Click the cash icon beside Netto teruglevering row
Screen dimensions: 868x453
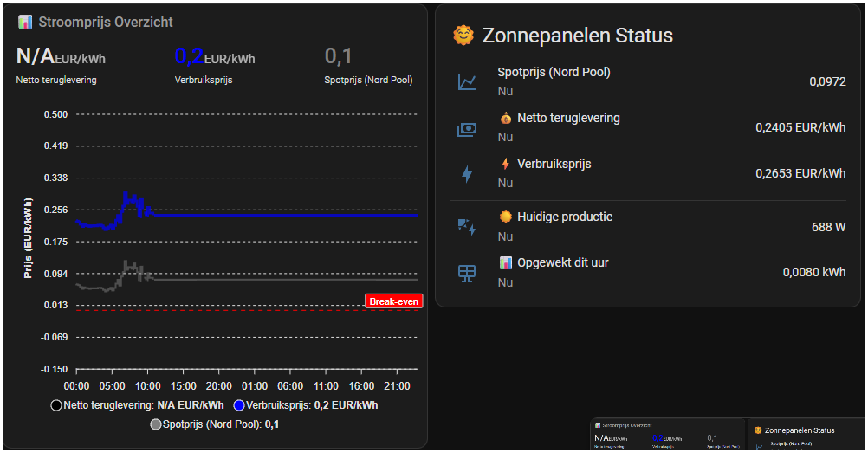click(x=467, y=129)
